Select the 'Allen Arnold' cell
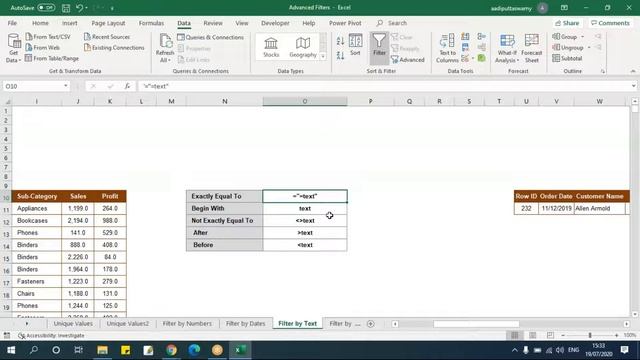Screen dimensions: 640x360 click(599, 209)
